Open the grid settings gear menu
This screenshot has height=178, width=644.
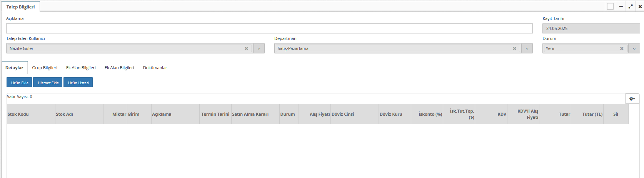[x=632, y=99]
